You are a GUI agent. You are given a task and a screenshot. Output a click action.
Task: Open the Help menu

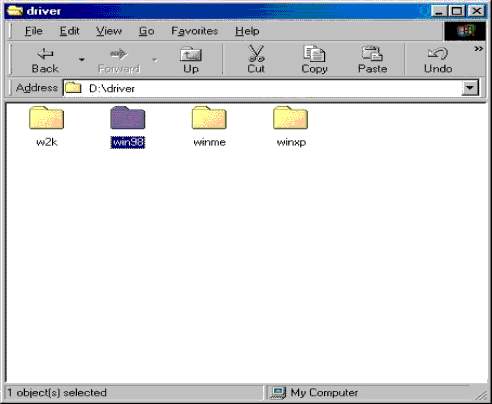(x=247, y=31)
